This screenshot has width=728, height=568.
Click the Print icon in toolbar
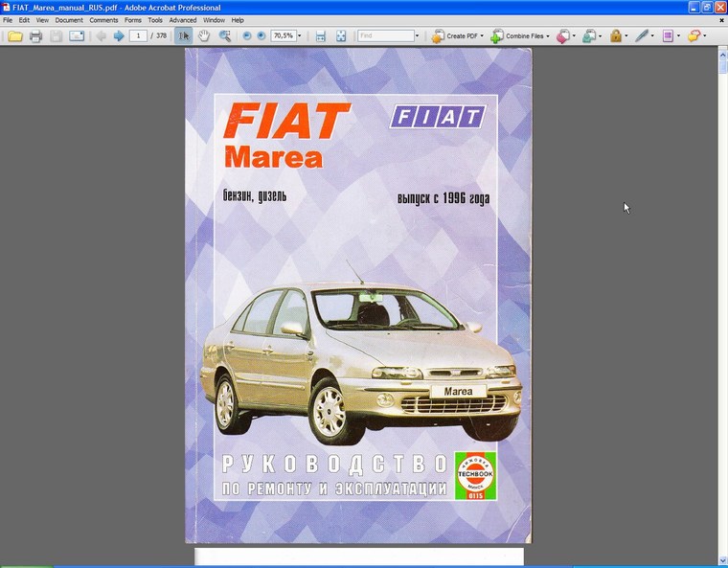click(x=35, y=36)
